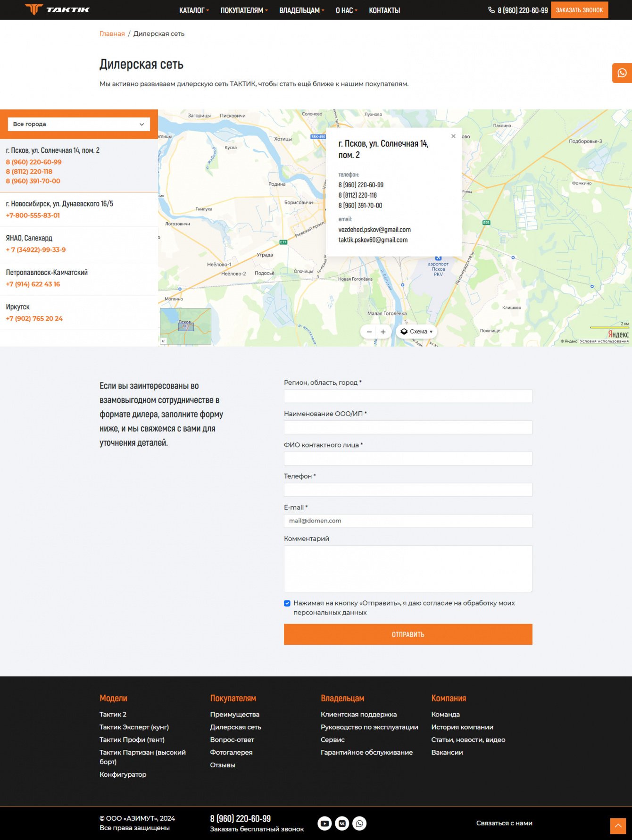Submit the form with Отправить button
This screenshot has width=632, height=840.
[x=408, y=634]
